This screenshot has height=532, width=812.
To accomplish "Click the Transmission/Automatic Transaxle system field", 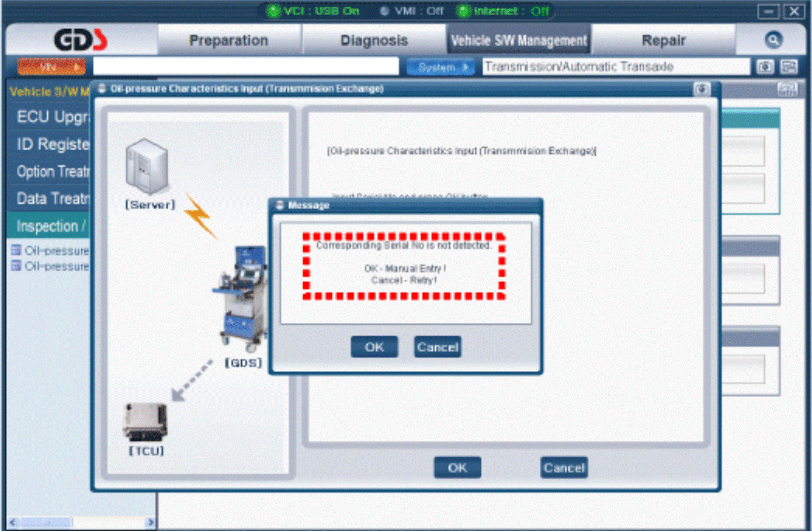I will [616, 67].
